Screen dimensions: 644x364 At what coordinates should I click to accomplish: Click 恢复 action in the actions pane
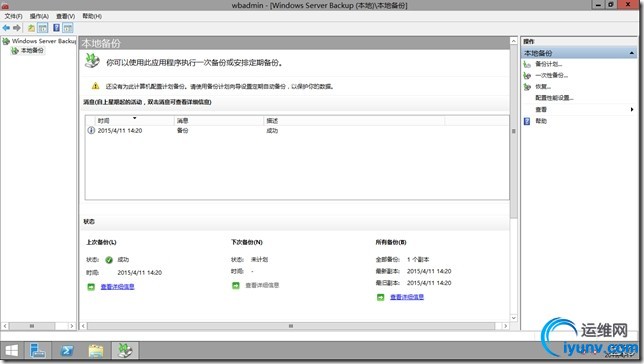[543, 87]
